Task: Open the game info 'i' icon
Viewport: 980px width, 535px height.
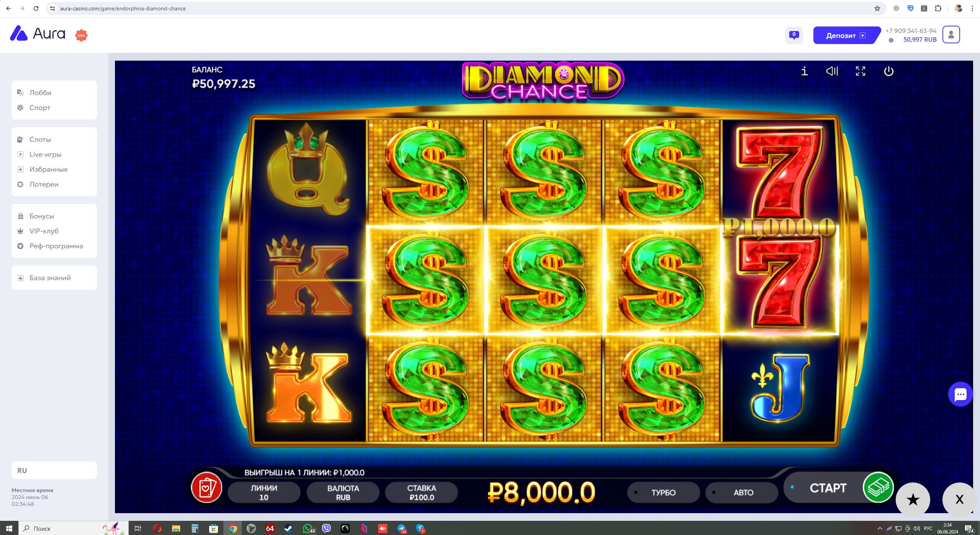Action: 804,71
